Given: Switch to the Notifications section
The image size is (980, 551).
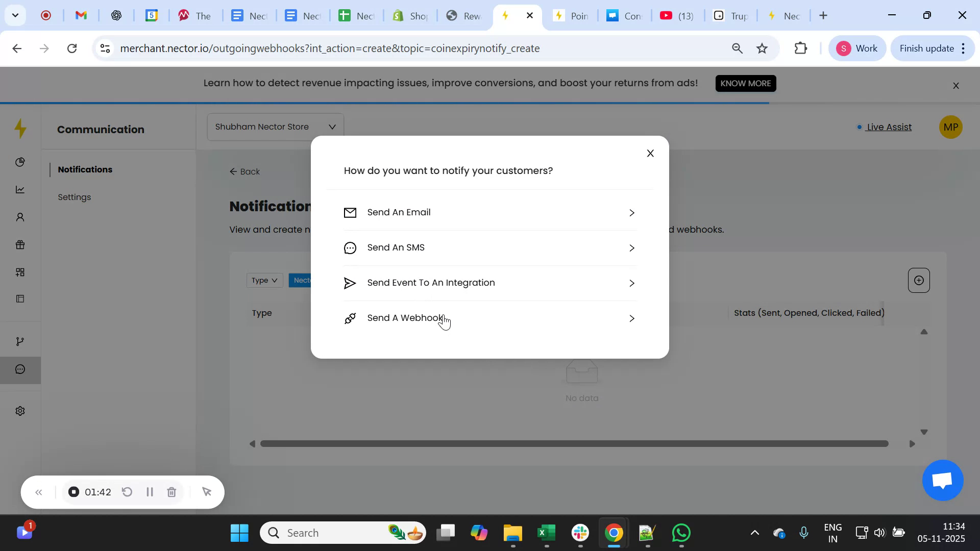Looking at the screenshot, I should click(x=85, y=169).
